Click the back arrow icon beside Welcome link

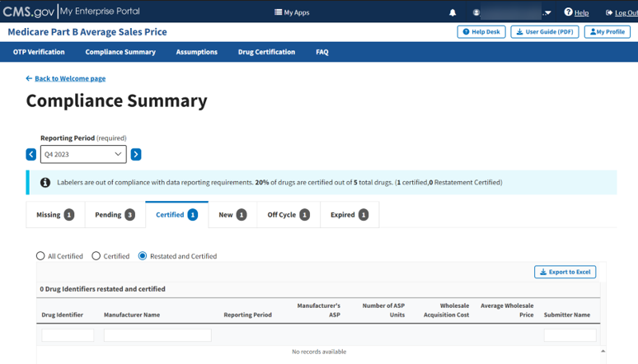tap(29, 78)
